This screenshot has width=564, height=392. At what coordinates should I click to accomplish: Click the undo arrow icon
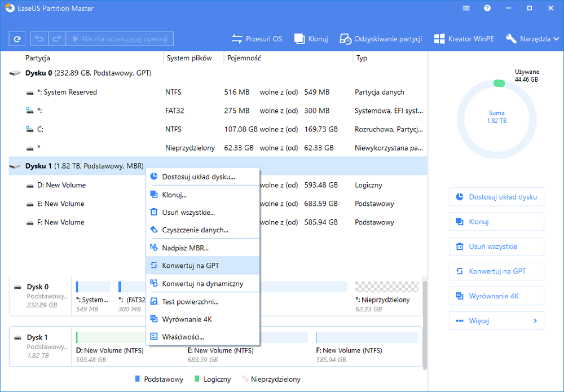pyautogui.click(x=39, y=39)
